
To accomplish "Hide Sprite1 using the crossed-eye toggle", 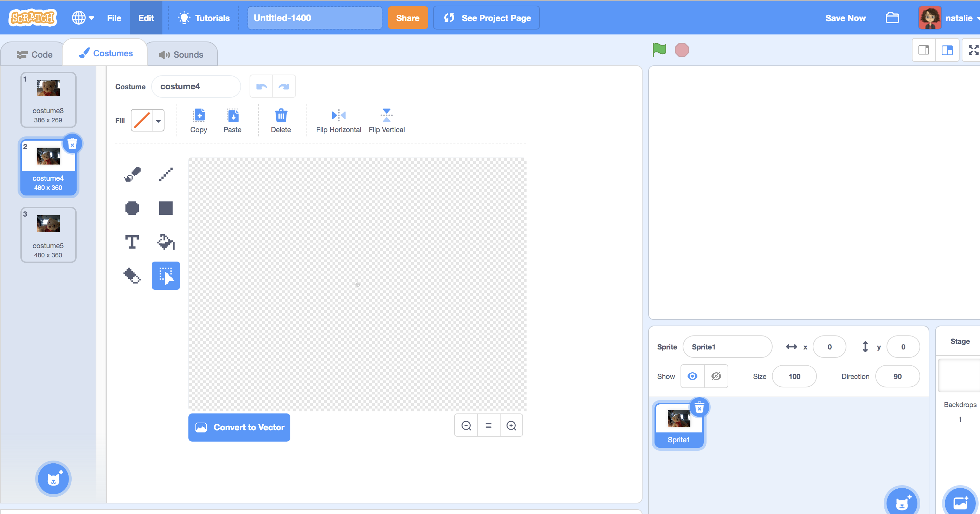I will tap(716, 376).
